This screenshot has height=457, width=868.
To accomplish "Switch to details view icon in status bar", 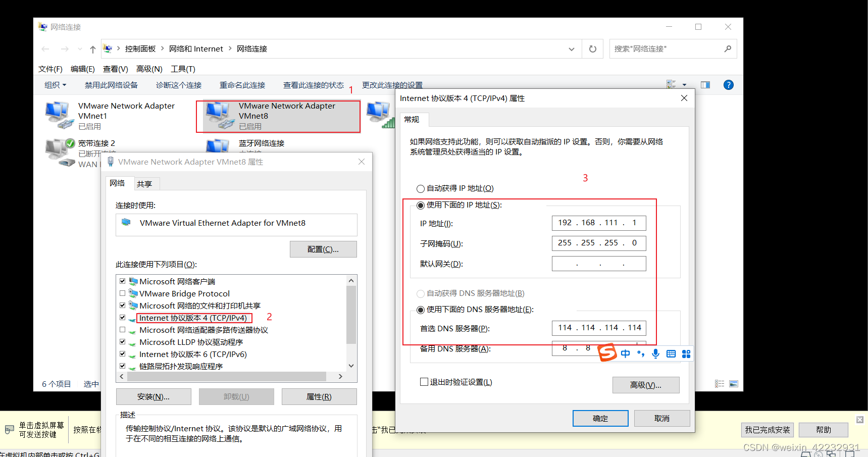I will tap(720, 384).
